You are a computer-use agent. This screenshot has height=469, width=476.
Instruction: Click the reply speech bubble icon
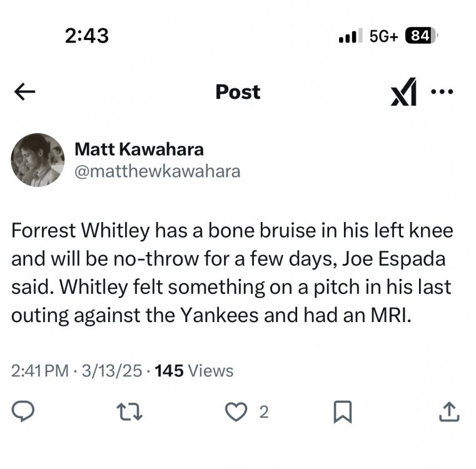point(24,411)
